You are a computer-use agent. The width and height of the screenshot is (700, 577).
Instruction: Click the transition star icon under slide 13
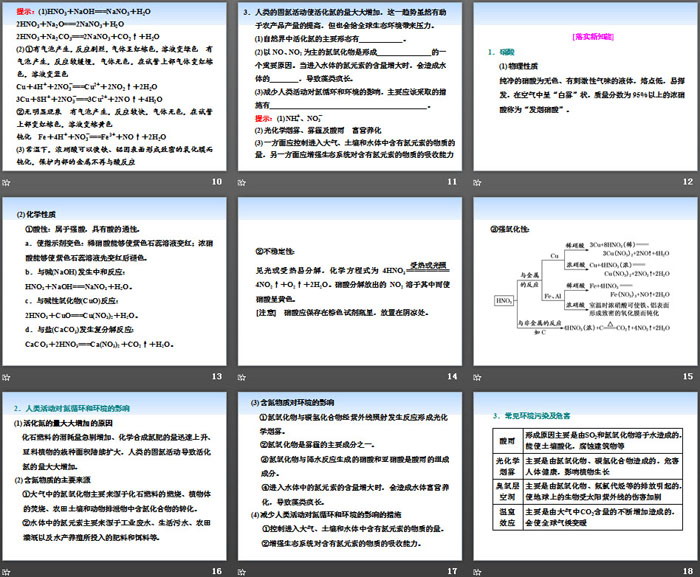pyautogui.click(x=7, y=376)
